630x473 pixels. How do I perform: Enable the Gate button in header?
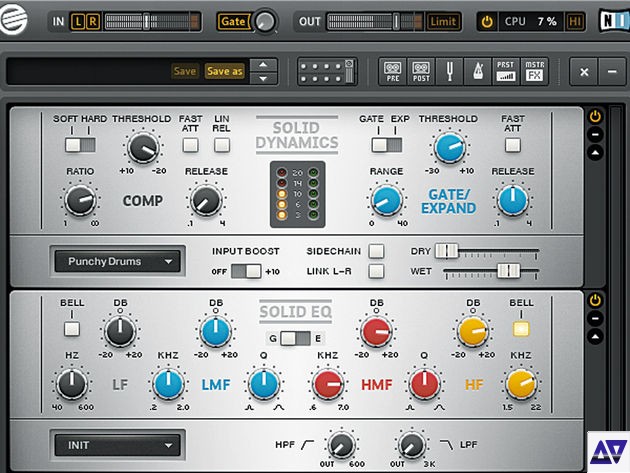(x=233, y=21)
